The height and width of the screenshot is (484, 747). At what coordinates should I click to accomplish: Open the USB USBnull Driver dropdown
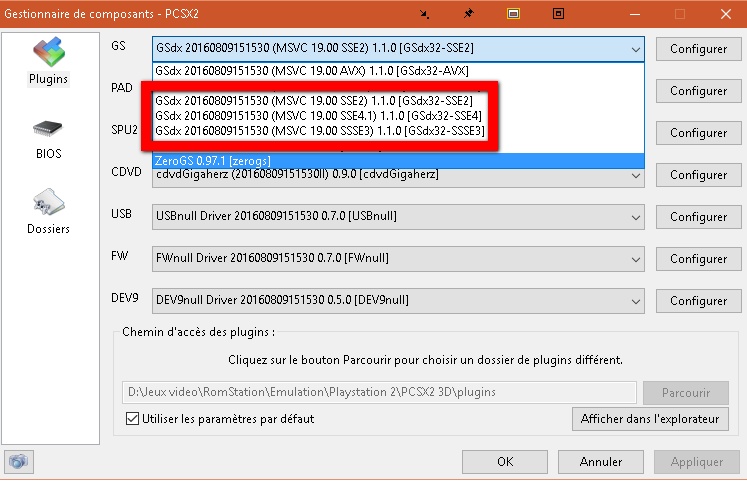(x=398, y=217)
